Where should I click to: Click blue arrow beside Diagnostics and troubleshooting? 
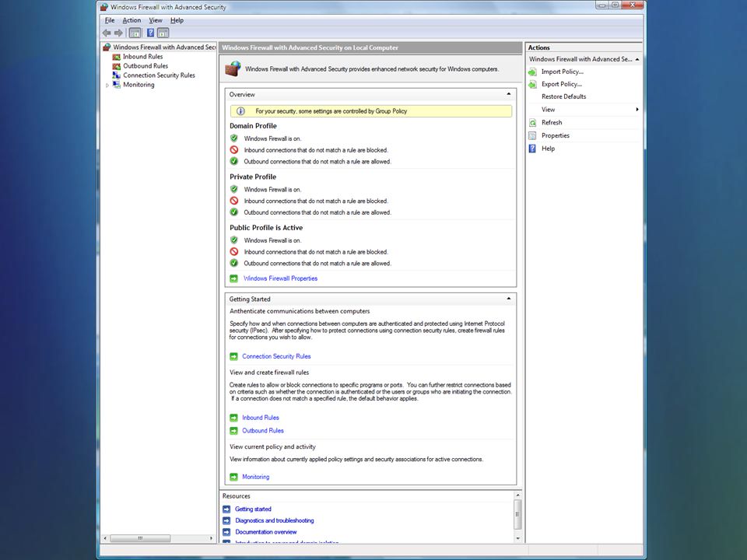(226, 520)
